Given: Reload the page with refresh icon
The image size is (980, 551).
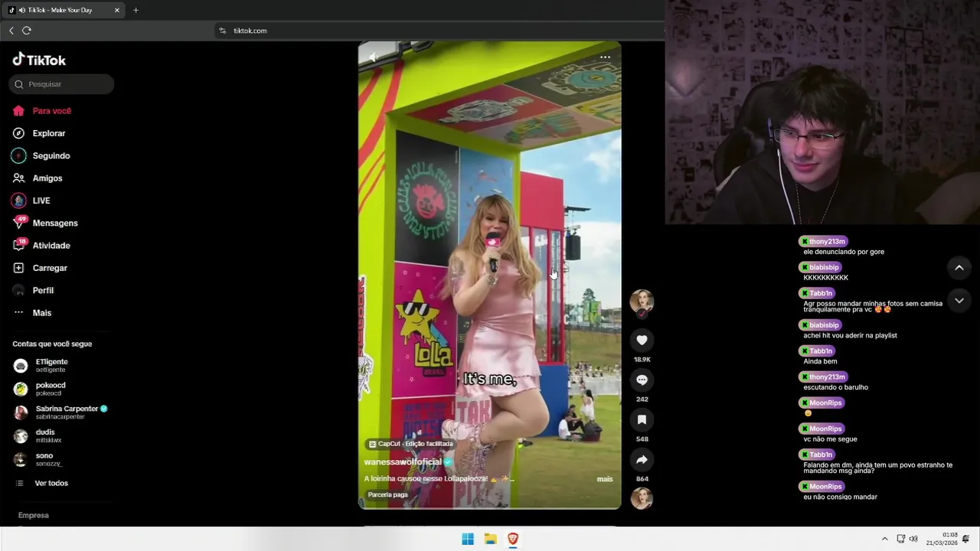Looking at the screenshot, I should 27,31.
